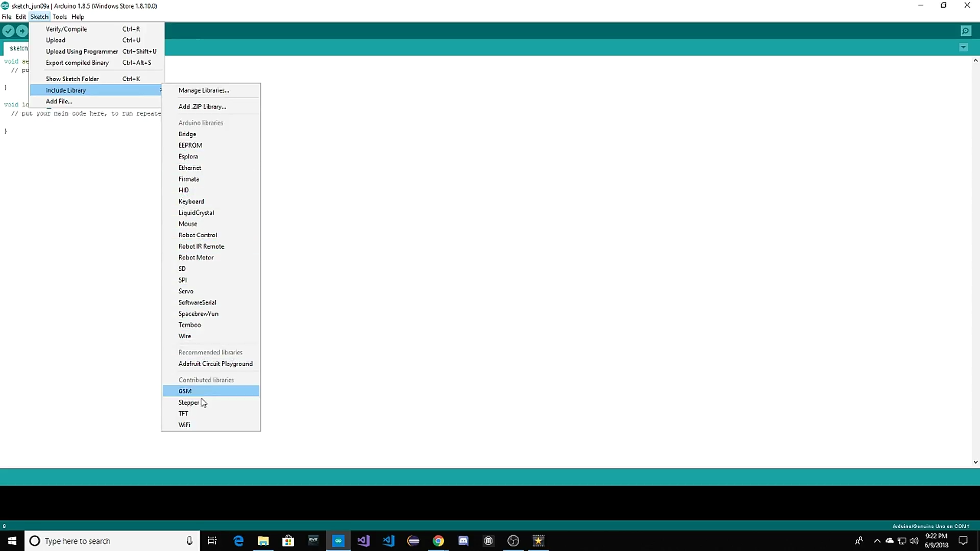Click the Upload arrow icon
This screenshot has height=551, width=980.
(x=21, y=31)
